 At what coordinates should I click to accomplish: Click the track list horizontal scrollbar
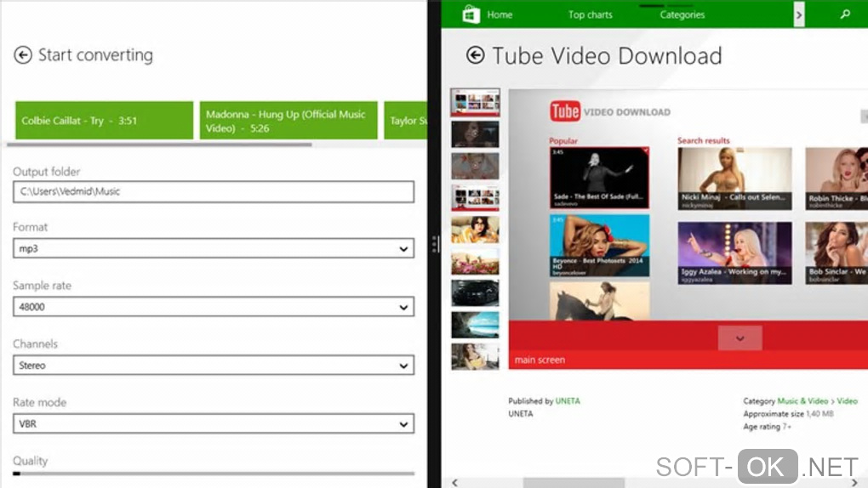point(159,145)
